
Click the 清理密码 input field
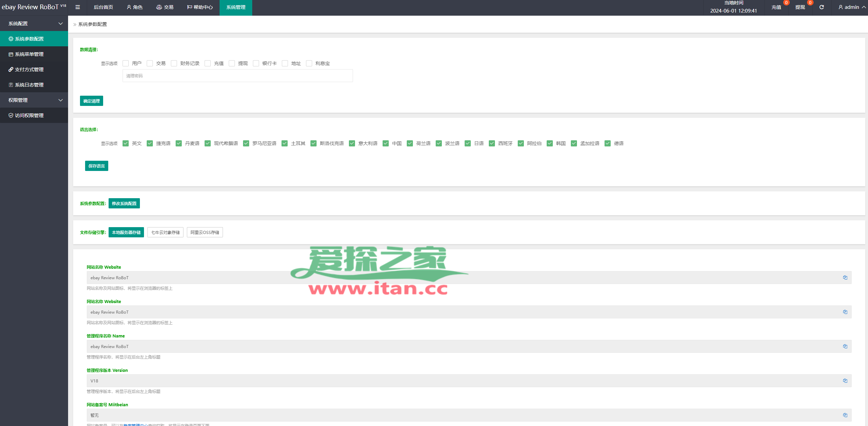238,76
